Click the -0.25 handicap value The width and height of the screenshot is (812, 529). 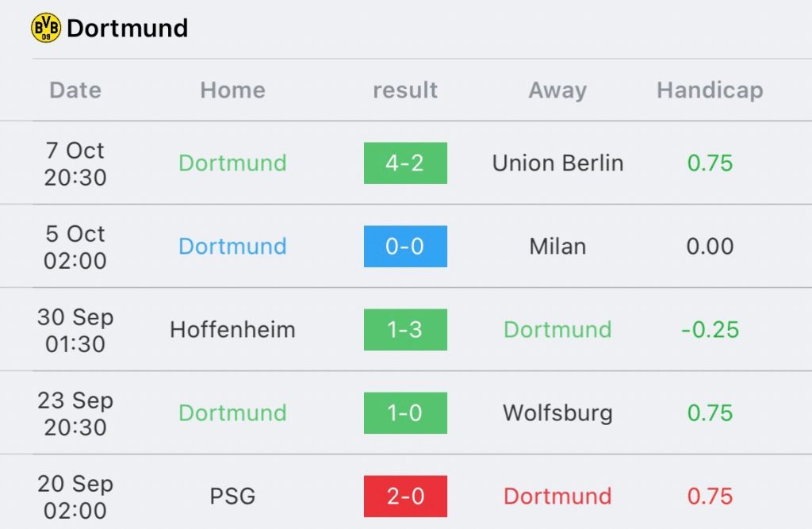[710, 330]
